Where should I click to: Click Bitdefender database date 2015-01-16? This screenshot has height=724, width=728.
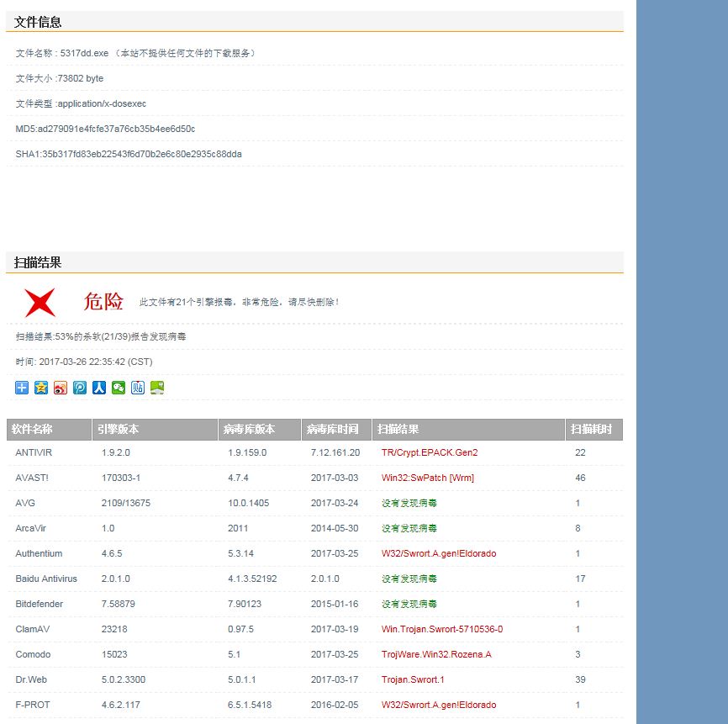coord(335,604)
